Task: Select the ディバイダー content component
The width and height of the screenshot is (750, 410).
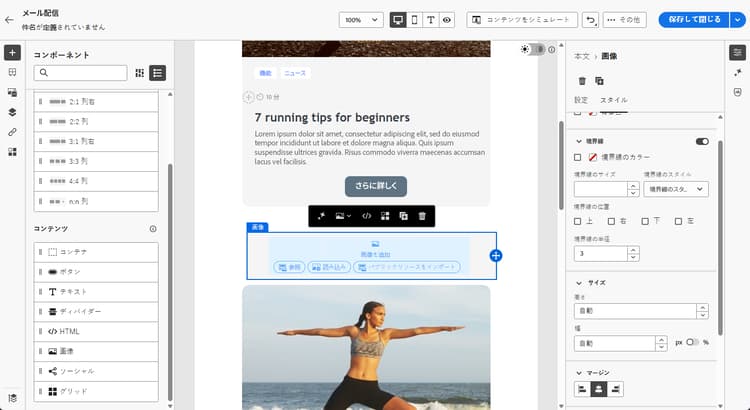Action: tap(96, 312)
